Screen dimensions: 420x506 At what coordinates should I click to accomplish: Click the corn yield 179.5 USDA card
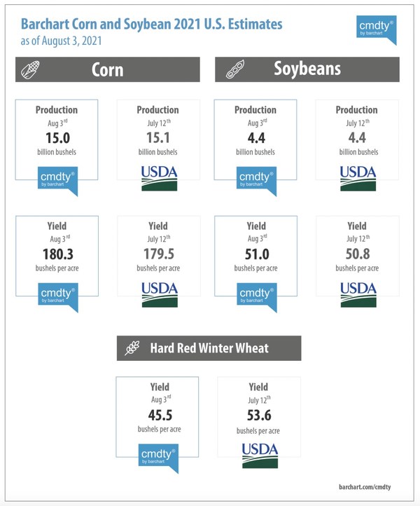(x=159, y=256)
